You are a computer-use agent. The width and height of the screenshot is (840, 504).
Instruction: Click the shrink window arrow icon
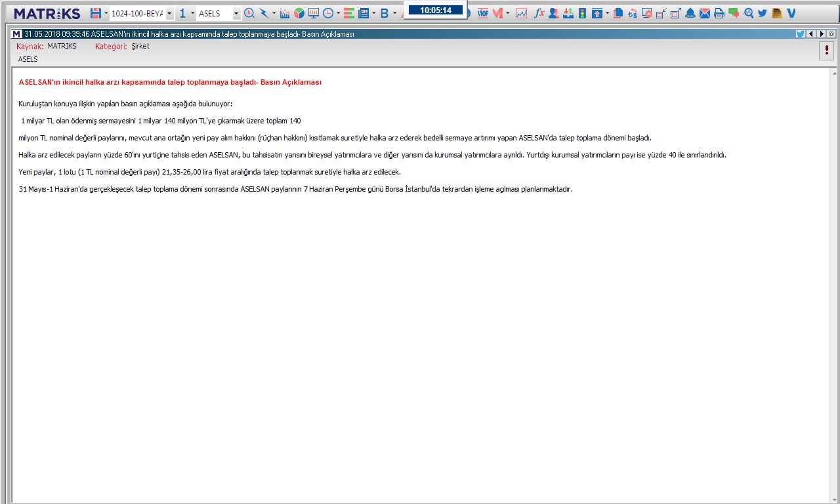point(661,14)
